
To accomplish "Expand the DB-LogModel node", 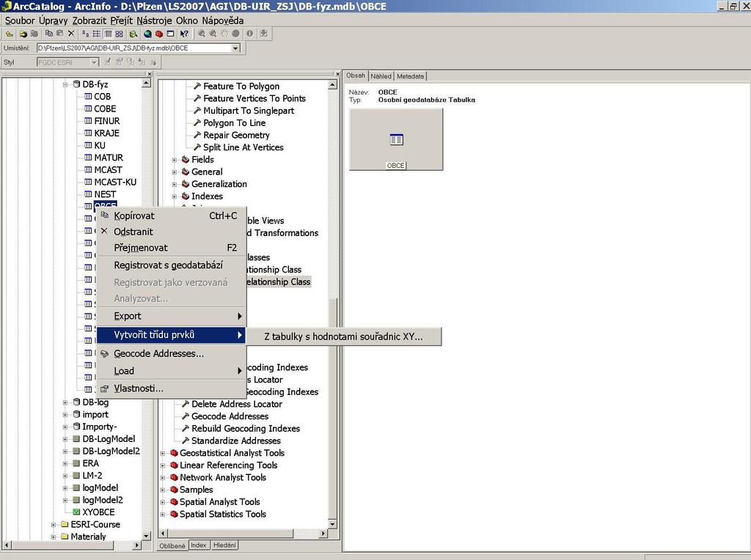I will click(x=65, y=439).
